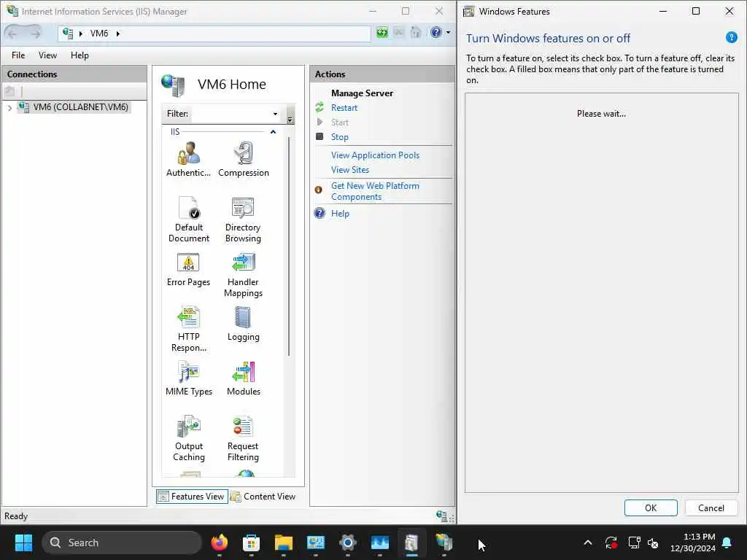Click the View Sites link
The image size is (747, 560).
click(x=349, y=169)
